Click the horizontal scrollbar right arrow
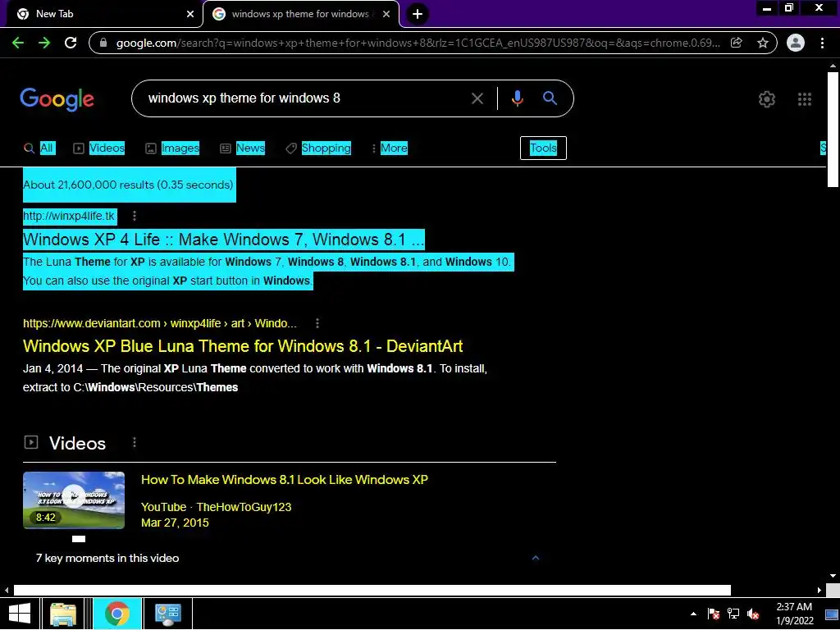This screenshot has height=630, width=840. (819, 590)
